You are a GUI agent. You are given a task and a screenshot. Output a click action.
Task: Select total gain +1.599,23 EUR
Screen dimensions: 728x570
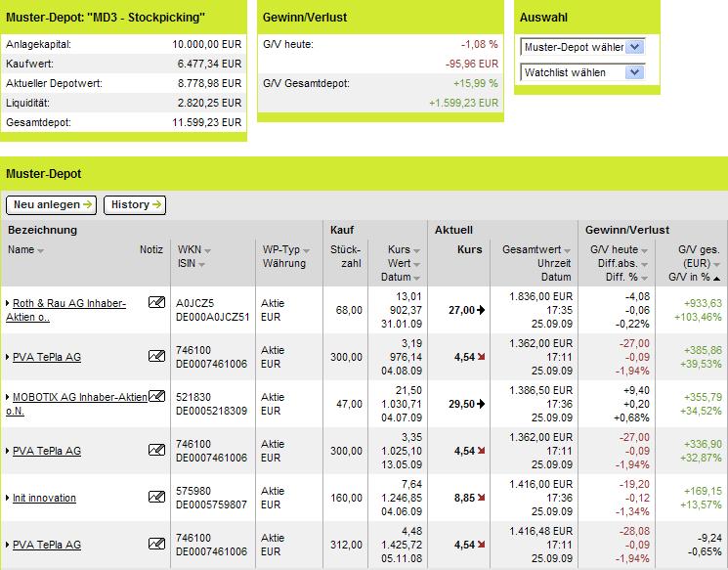pyautogui.click(x=464, y=103)
